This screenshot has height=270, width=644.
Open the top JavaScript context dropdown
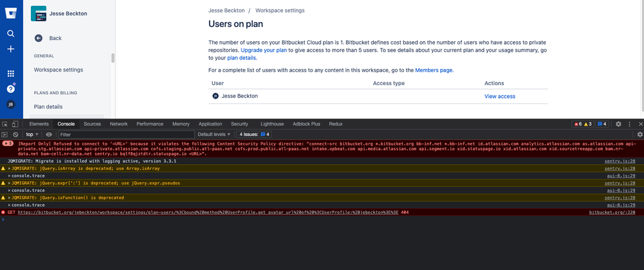[x=32, y=134]
